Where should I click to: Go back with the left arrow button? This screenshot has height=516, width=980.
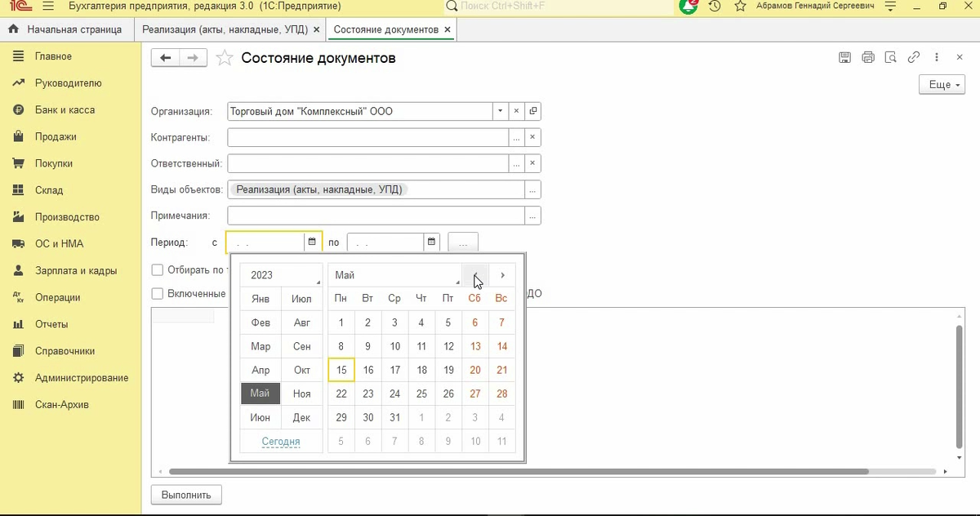166,58
